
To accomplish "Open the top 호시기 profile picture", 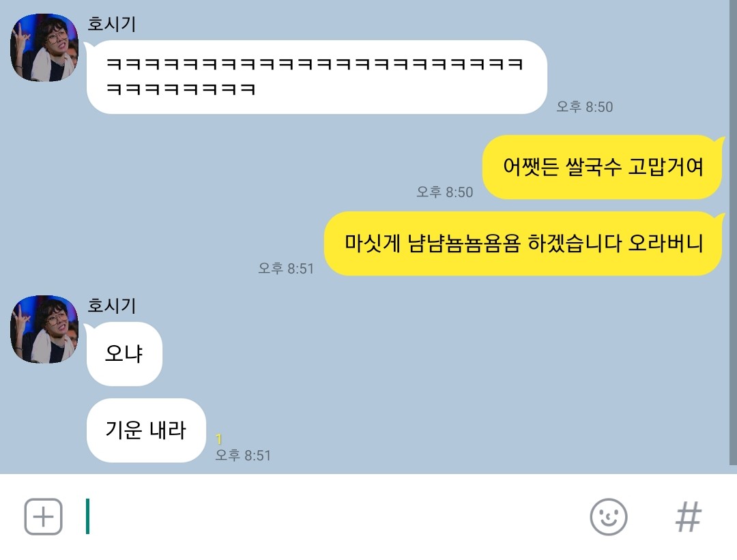I will coord(44,48).
